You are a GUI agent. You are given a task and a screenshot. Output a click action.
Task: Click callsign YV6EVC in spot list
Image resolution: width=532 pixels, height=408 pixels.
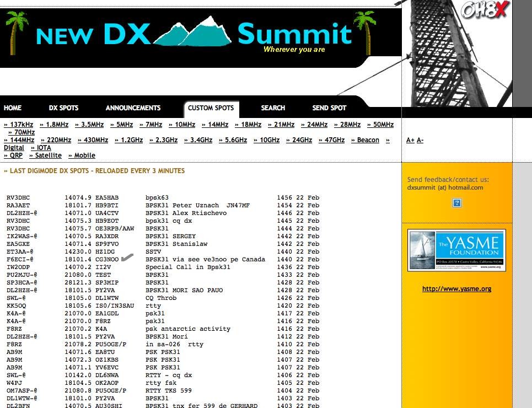pyautogui.click(x=107, y=367)
